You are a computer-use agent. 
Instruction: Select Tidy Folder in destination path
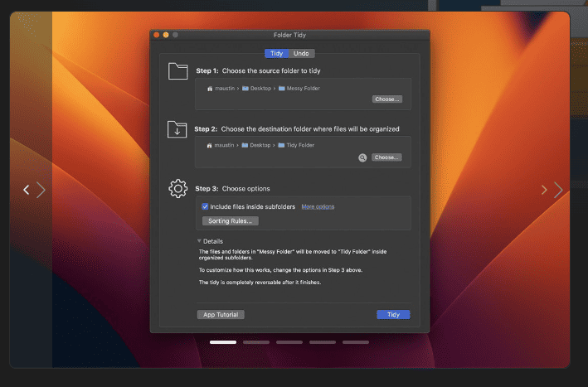coord(296,145)
